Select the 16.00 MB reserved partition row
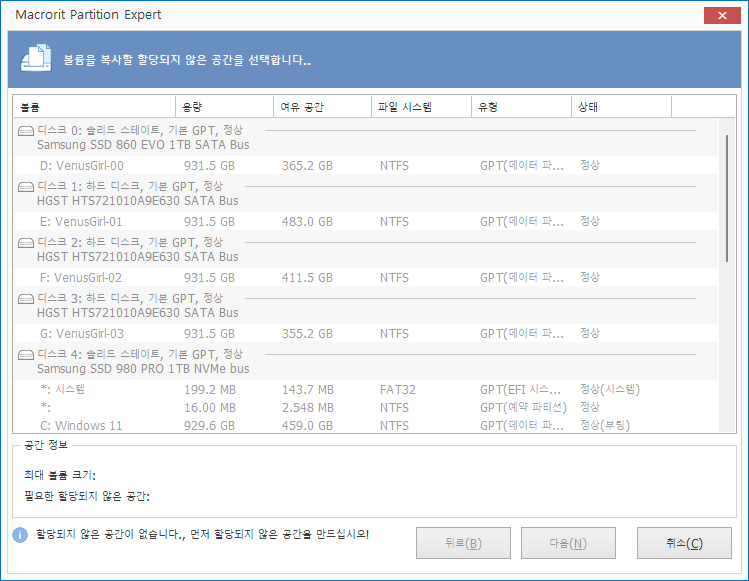 click(366, 408)
